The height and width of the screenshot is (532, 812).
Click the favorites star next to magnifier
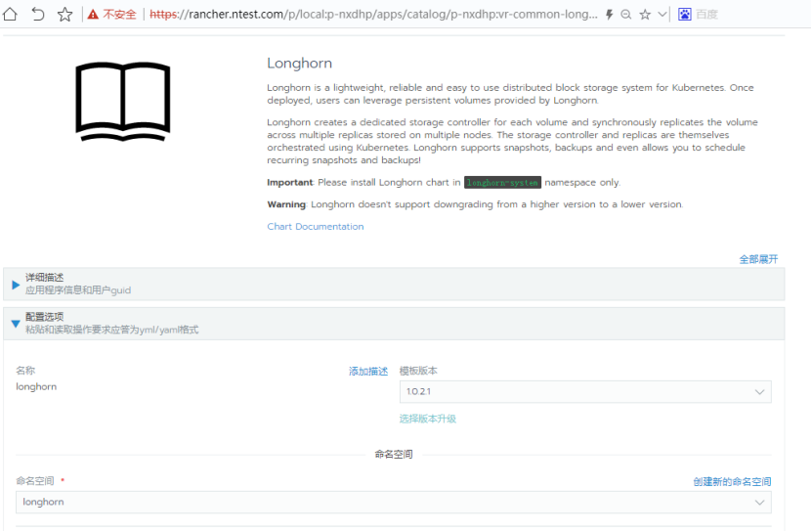[645, 15]
